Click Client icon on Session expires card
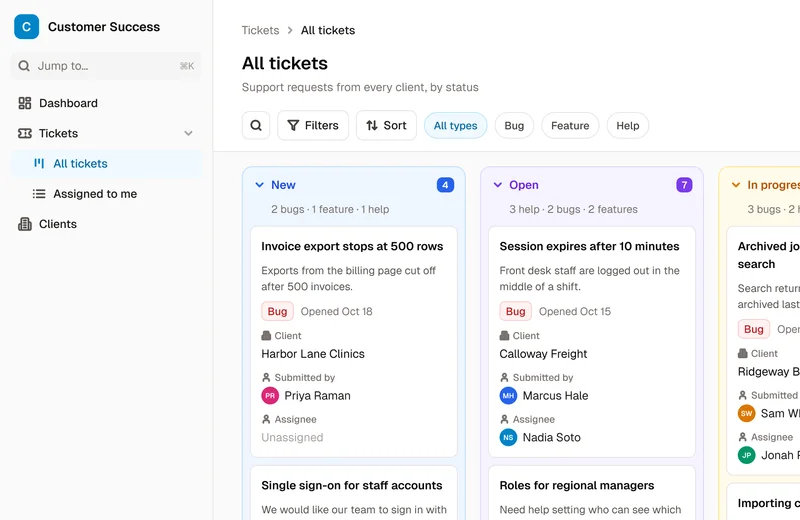The width and height of the screenshot is (800, 520). [x=504, y=336]
